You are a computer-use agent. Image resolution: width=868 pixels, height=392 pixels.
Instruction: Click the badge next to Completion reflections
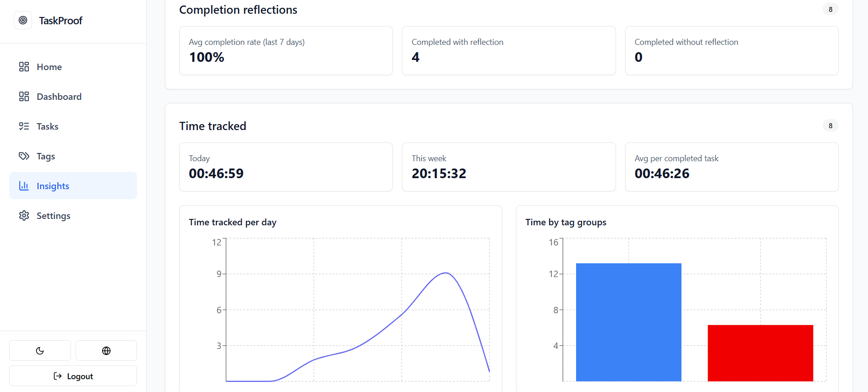830,9
